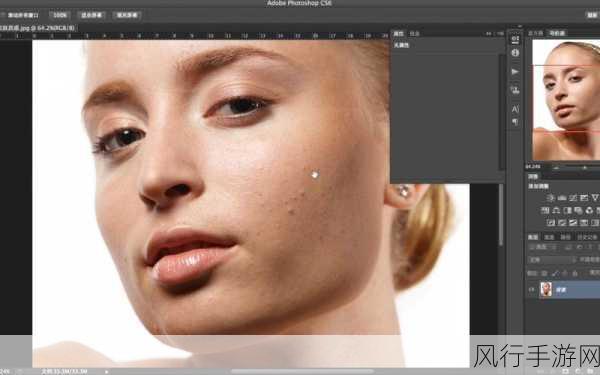Screen dimensions: 600x375
Task: Open the workspace switcher at options bar end
Action: [592, 15]
